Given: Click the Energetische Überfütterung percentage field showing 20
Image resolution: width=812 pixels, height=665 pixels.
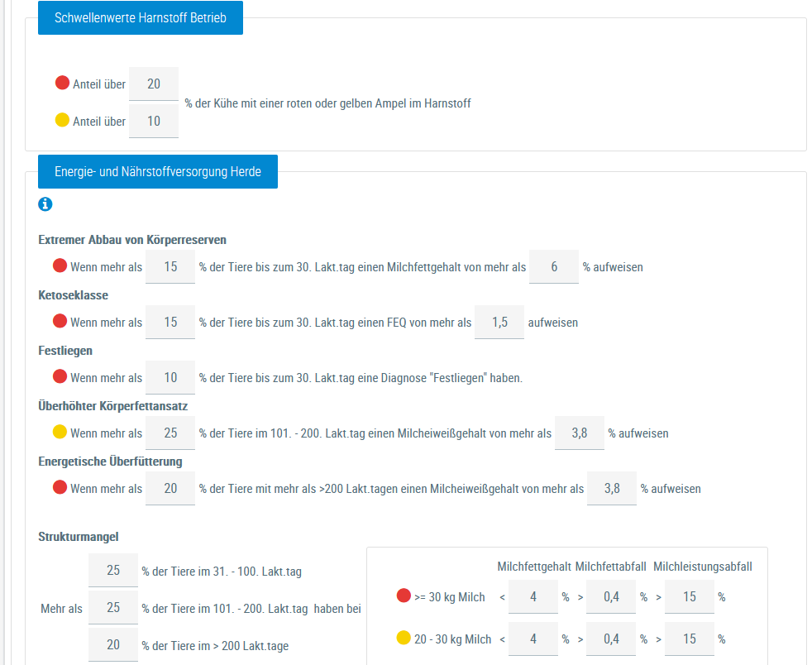Looking at the screenshot, I should click(170, 489).
